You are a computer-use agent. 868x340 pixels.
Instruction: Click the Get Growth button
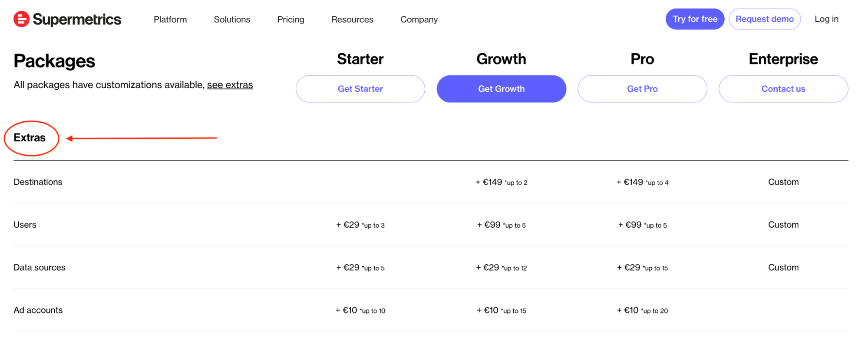pyautogui.click(x=501, y=88)
